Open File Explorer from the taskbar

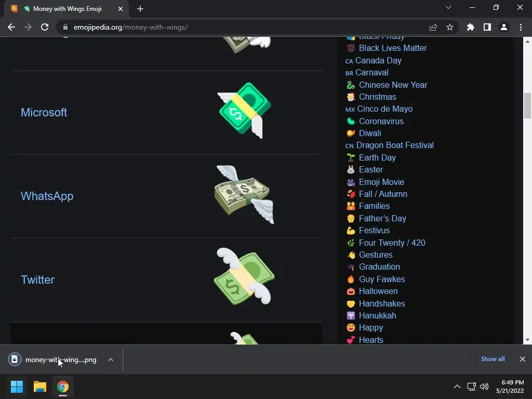pyautogui.click(x=40, y=387)
